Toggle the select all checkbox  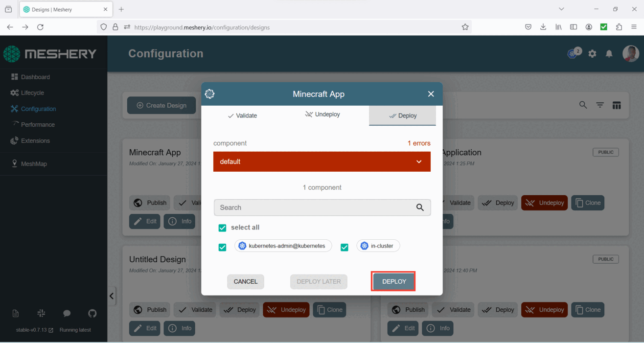(222, 228)
